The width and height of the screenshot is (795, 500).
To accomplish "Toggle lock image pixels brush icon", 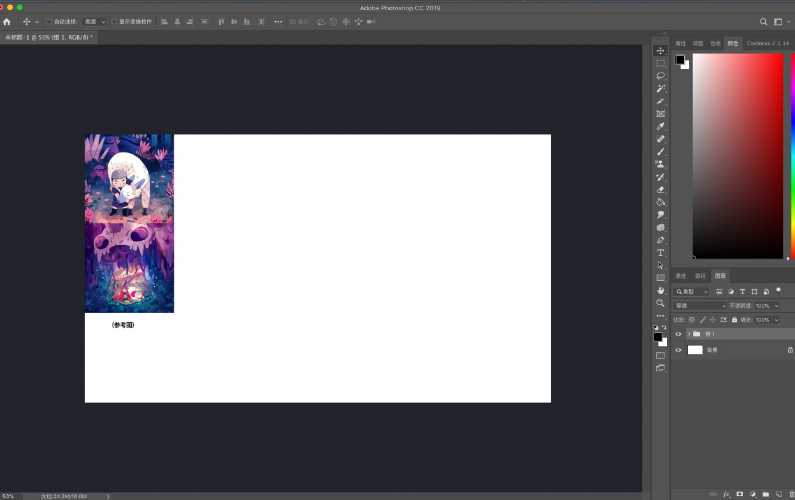I will (x=702, y=320).
